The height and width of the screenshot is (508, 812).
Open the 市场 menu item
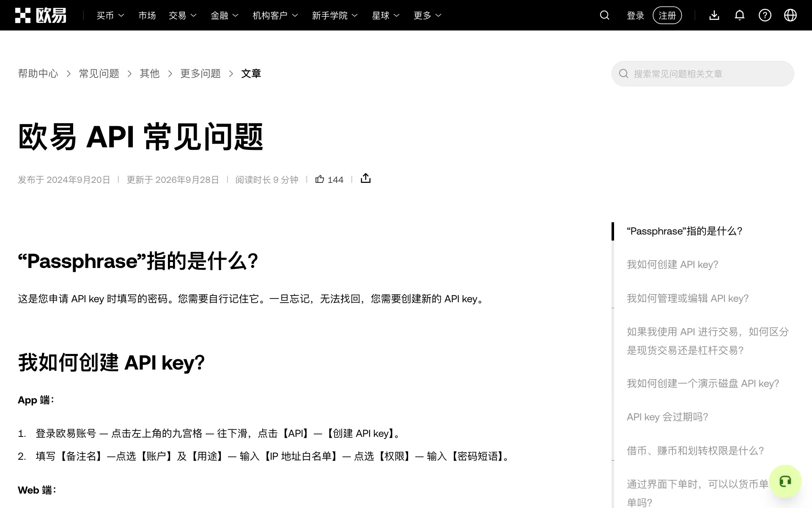[x=147, y=15]
